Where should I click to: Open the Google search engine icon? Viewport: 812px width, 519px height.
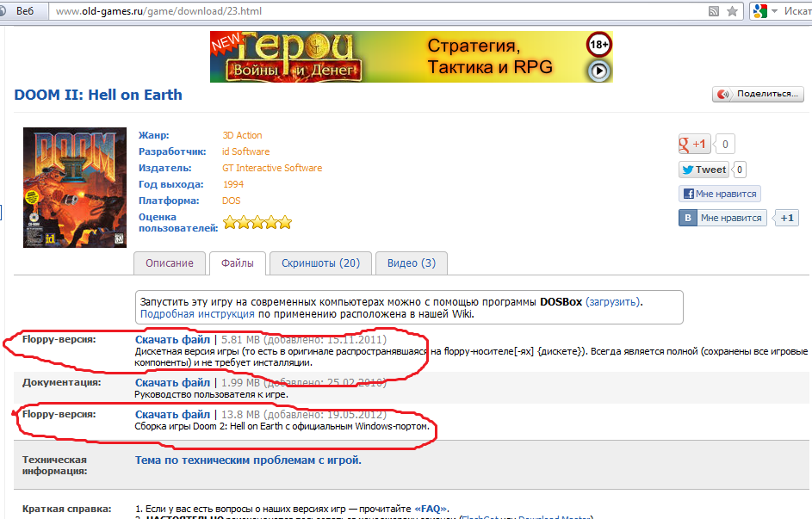click(759, 11)
